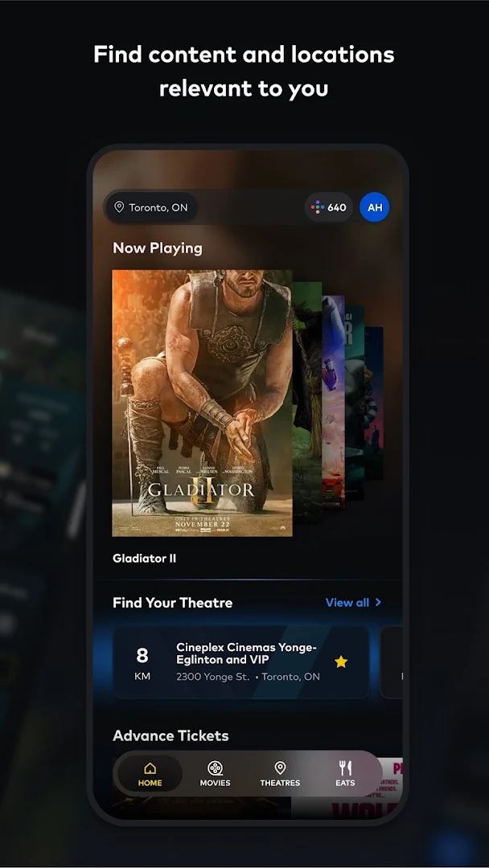Open the Toronto, ON location selector
Screen dimensions: 489x868
click(151, 207)
